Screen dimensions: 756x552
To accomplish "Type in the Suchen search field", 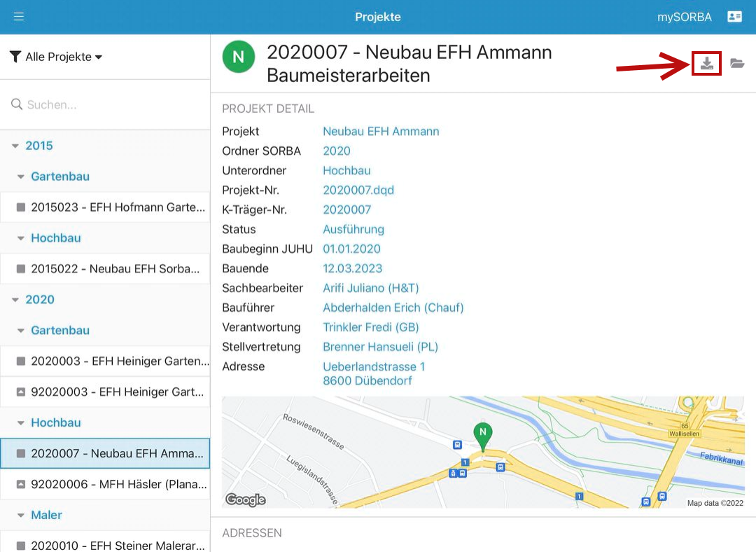I will tap(112, 104).
